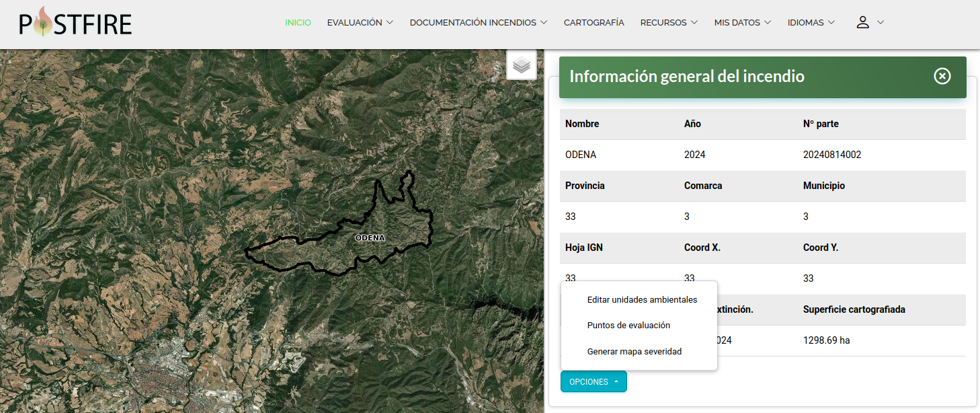
Task: Click the Información general del incendio header
Action: coord(686,76)
